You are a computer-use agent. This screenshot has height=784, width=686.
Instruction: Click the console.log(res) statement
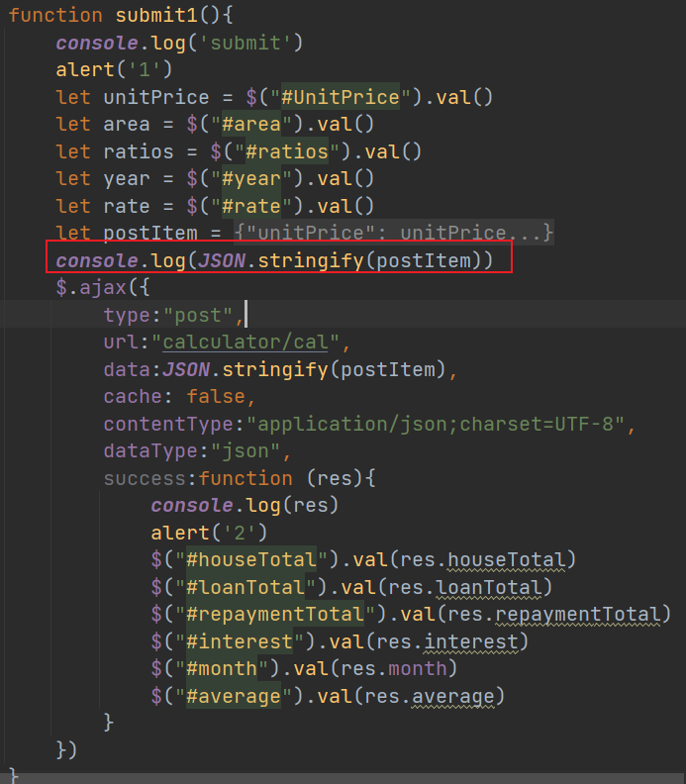(245, 506)
